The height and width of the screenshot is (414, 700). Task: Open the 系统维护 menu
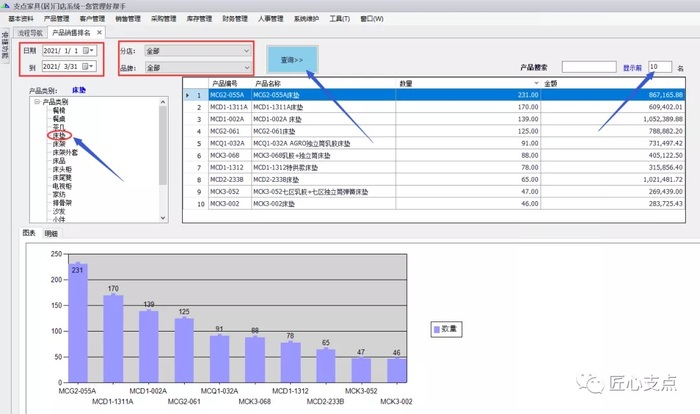click(x=306, y=19)
